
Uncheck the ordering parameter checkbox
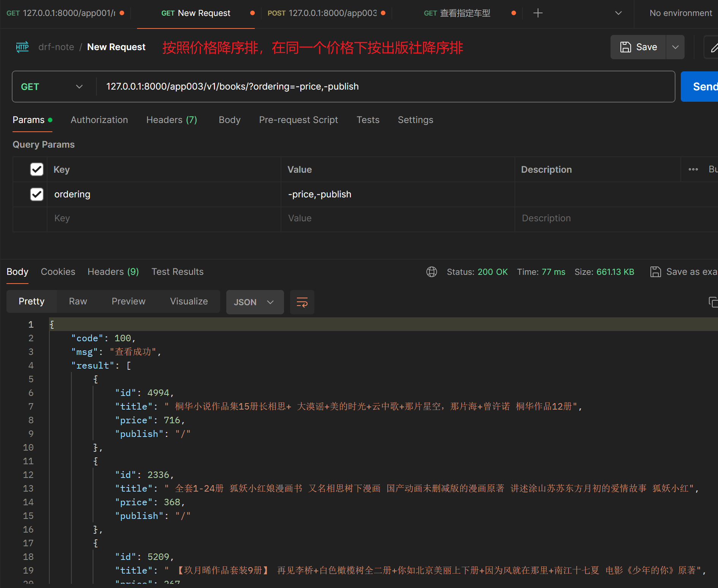click(37, 194)
